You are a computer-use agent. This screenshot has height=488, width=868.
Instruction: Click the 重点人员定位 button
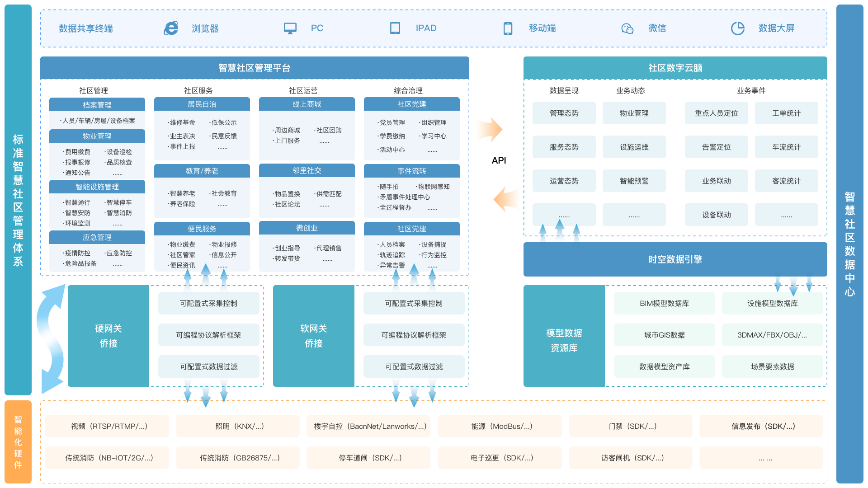(x=716, y=113)
